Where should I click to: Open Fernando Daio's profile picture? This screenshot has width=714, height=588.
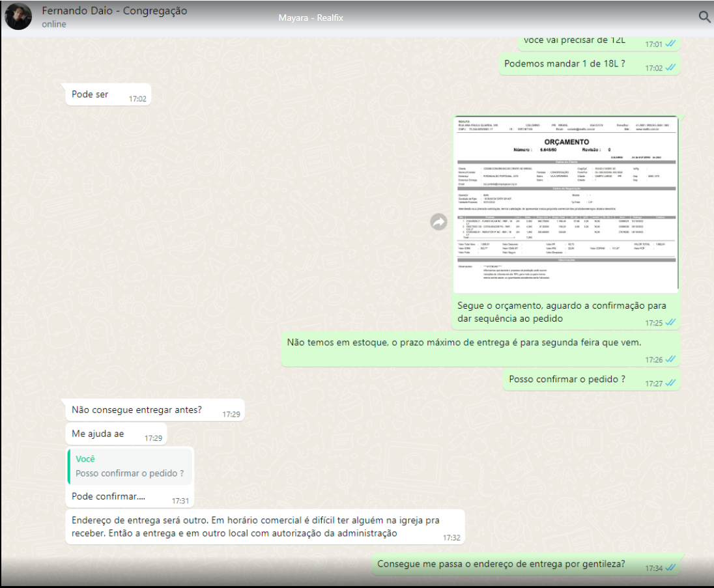18,17
